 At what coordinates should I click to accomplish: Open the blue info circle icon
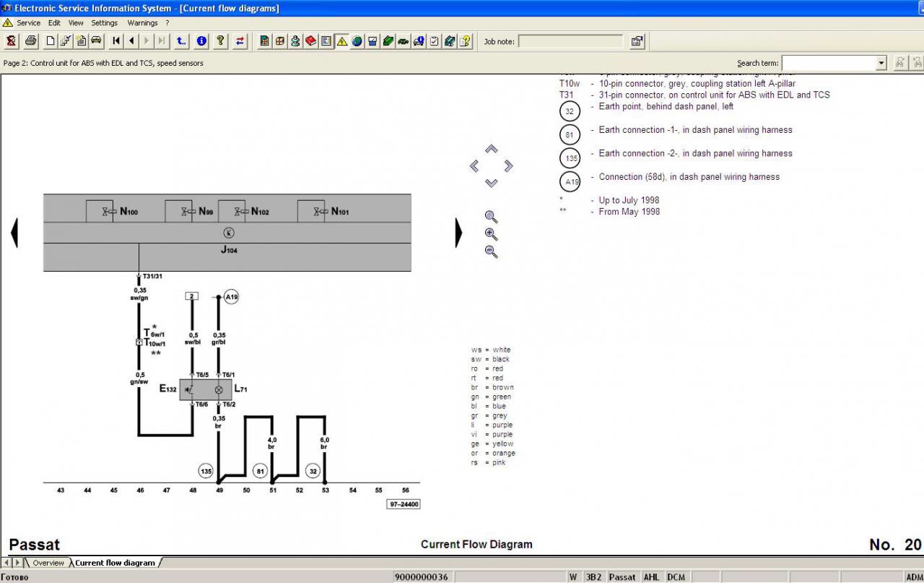point(201,41)
